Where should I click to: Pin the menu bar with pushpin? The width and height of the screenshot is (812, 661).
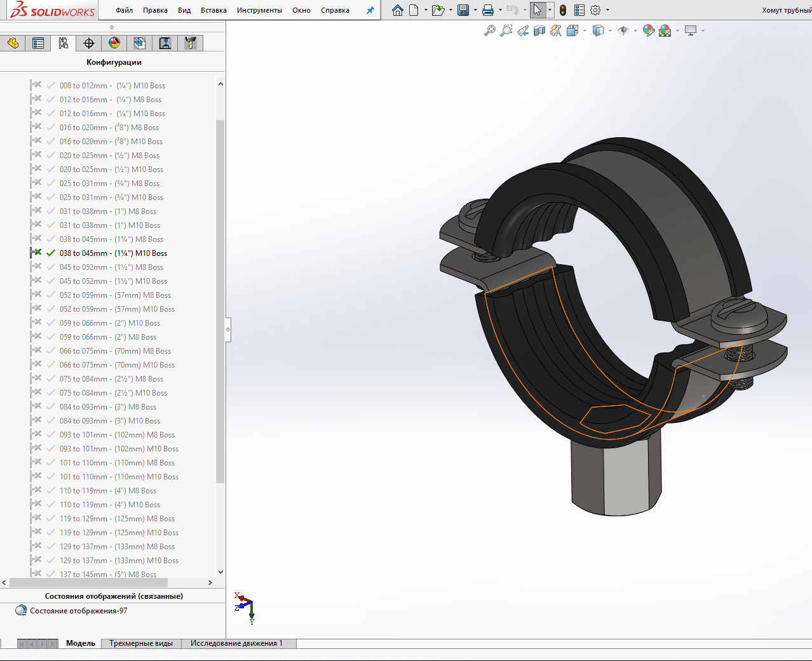370,10
